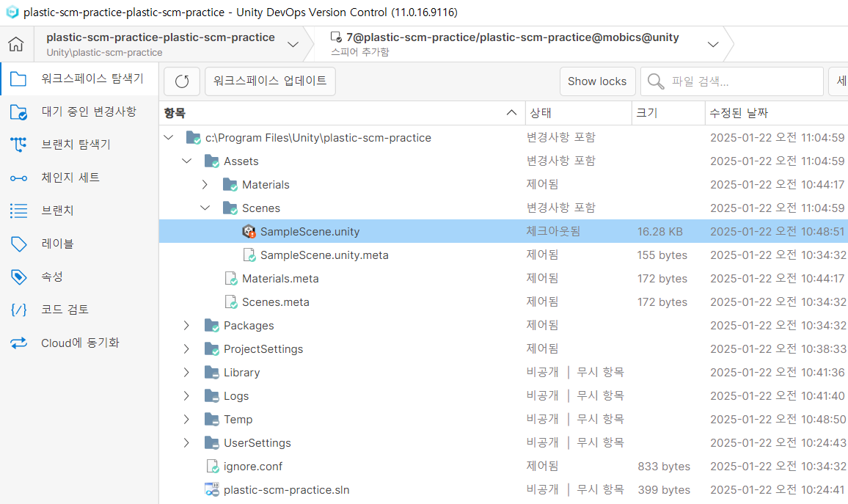Viewport: 848px width, 504px height.
Task: Click the Logs folder icon
Action: [212, 396]
